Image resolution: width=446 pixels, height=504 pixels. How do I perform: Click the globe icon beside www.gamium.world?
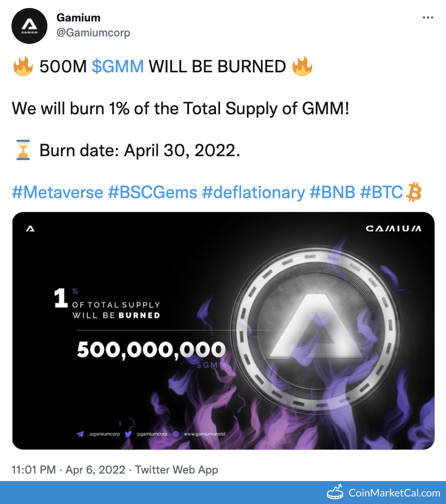[176, 434]
